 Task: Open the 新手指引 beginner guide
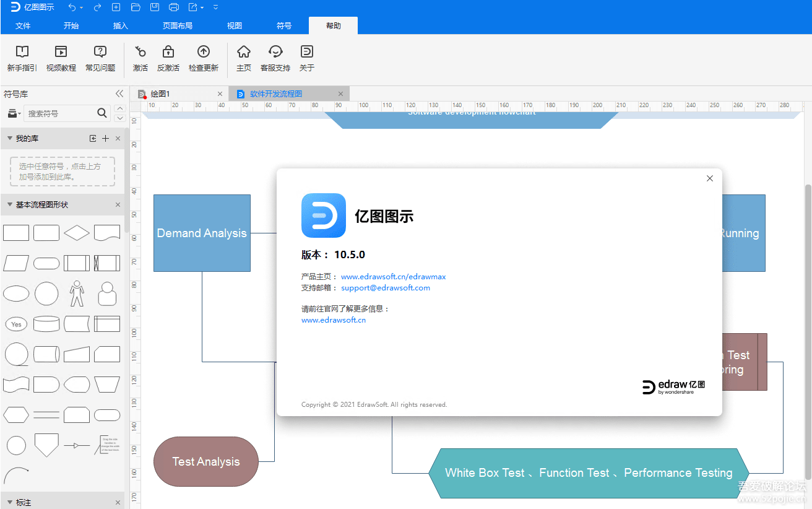(x=22, y=59)
